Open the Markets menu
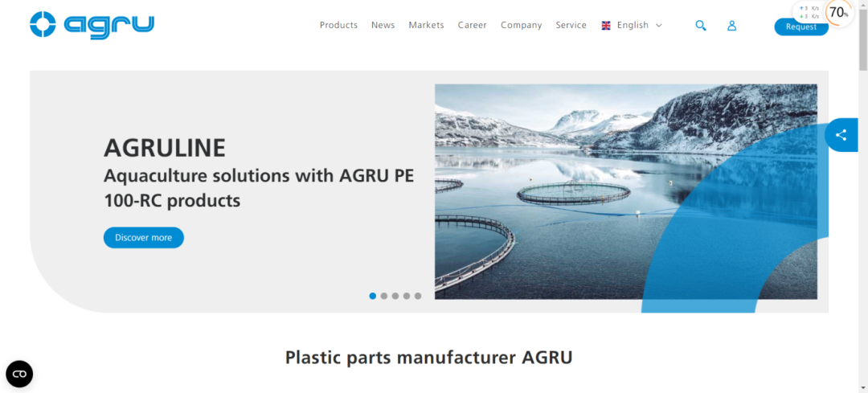The image size is (868, 393). [426, 26]
